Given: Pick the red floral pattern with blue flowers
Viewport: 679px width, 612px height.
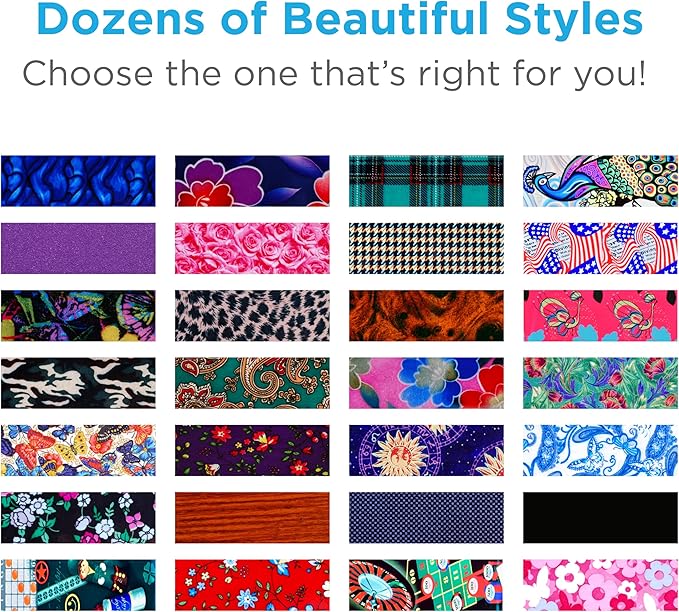Looking at the screenshot, I should coord(252,585).
